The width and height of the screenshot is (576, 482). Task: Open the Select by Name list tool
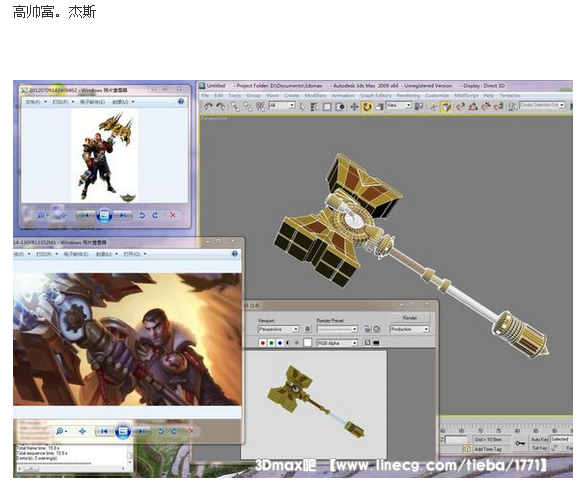click(314, 107)
